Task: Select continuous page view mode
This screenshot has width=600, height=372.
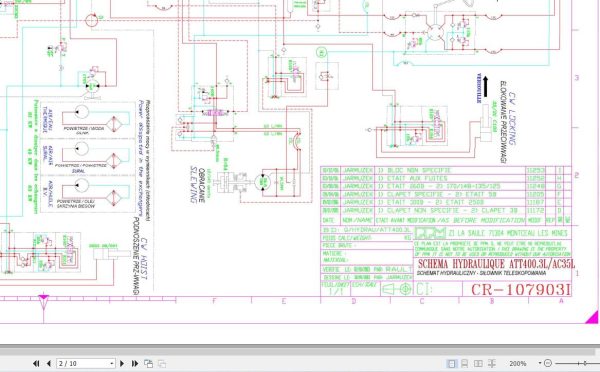Action: (465, 363)
